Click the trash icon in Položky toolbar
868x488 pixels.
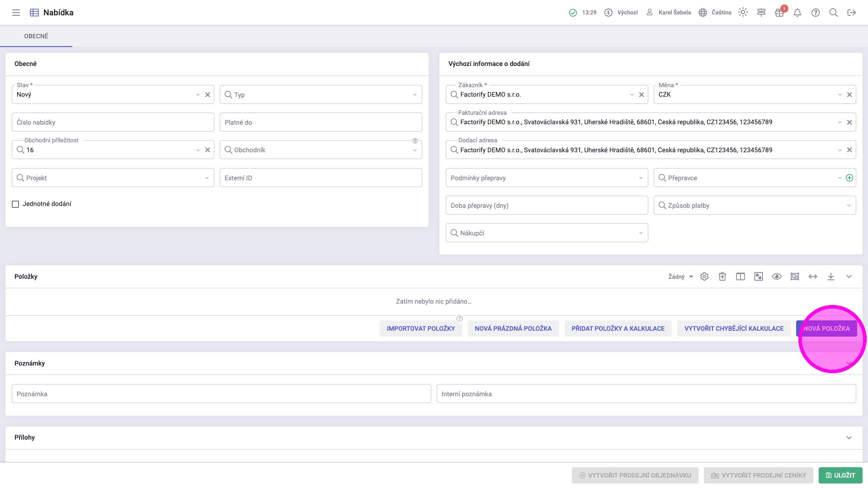click(x=722, y=277)
